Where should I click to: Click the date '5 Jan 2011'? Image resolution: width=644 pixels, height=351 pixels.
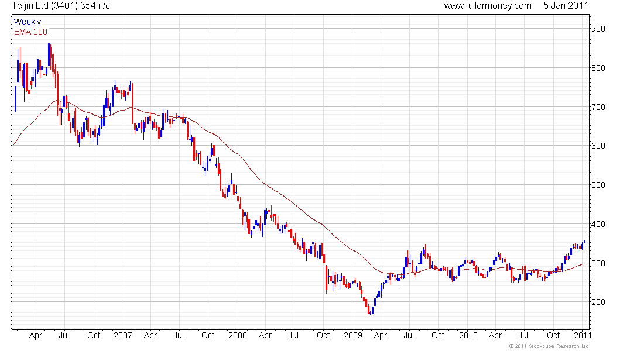tap(566, 6)
